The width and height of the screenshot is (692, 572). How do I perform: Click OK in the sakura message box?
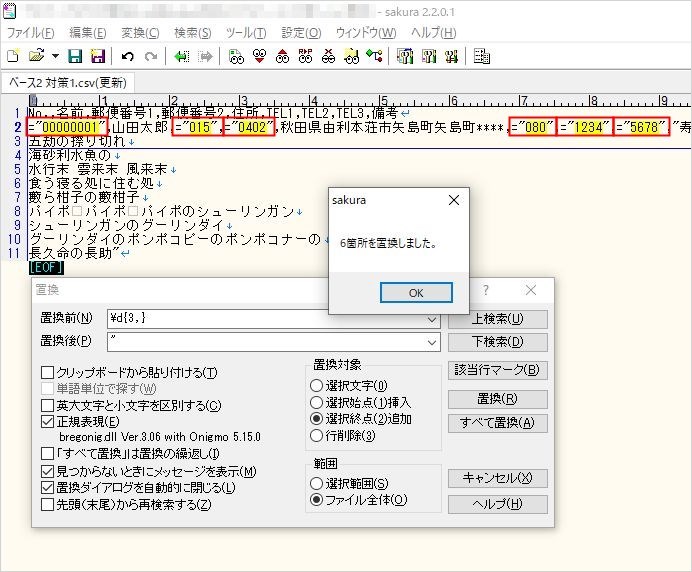pyautogui.click(x=416, y=293)
